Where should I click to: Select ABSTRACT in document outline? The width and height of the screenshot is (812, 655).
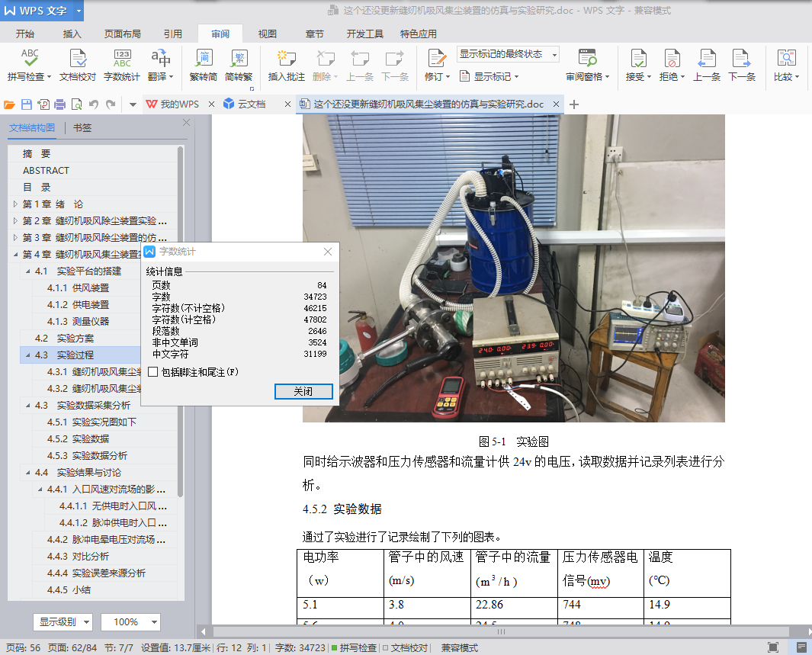click(x=46, y=170)
